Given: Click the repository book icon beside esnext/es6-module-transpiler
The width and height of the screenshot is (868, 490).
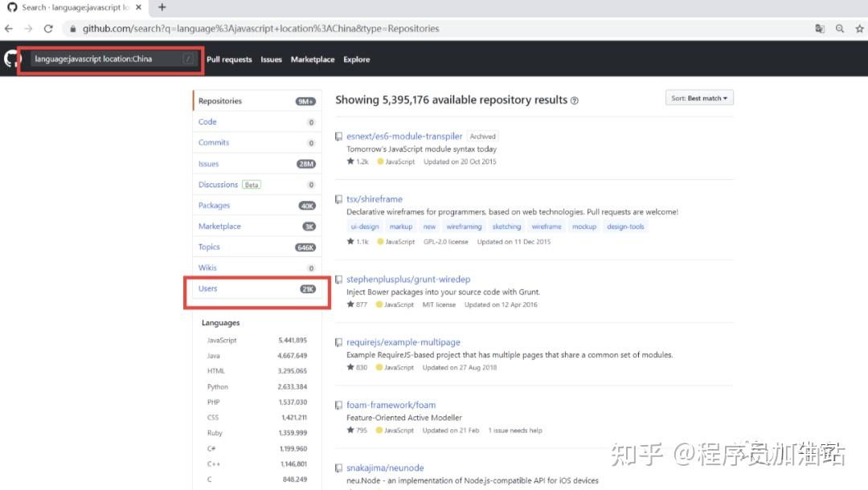Looking at the screenshot, I should tap(339, 136).
